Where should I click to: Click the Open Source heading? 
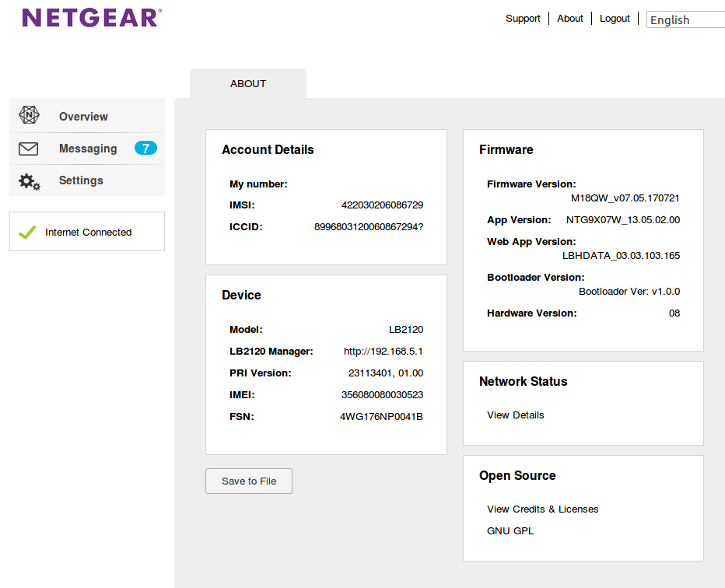point(517,475)
